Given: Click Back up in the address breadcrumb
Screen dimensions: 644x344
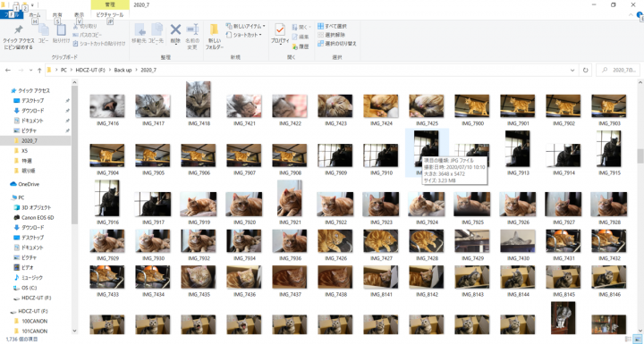Looking at the screenshot, I should pos(123,71).
